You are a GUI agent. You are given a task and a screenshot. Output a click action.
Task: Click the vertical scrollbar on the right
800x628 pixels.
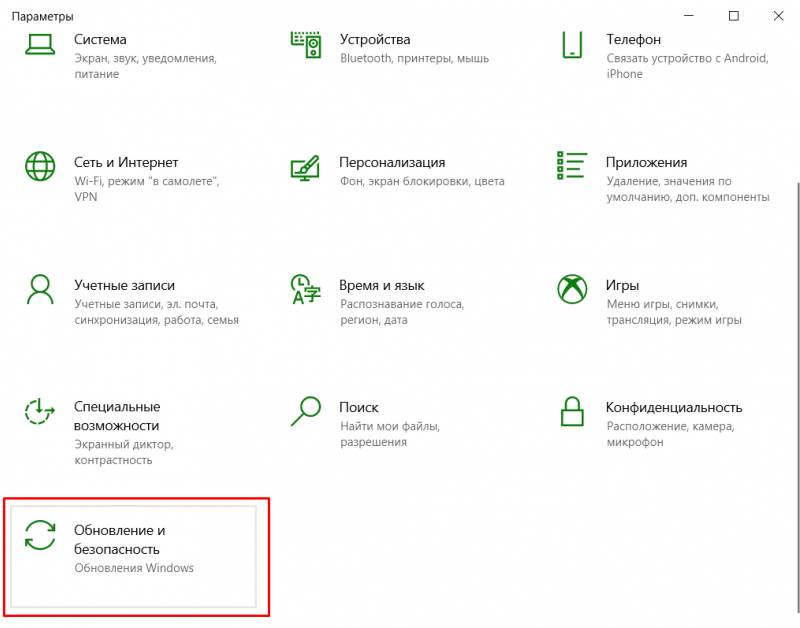[x=797, y=398]
